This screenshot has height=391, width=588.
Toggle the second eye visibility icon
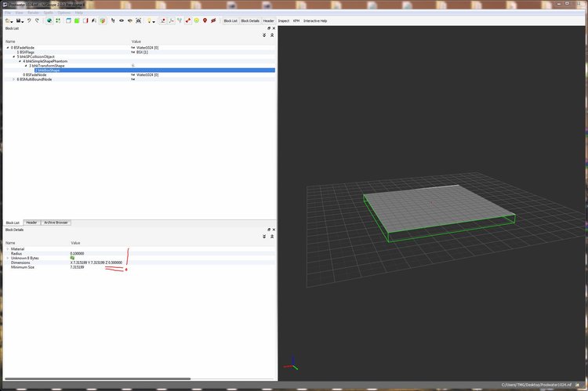pyautogui.click(x=130, y=20)
